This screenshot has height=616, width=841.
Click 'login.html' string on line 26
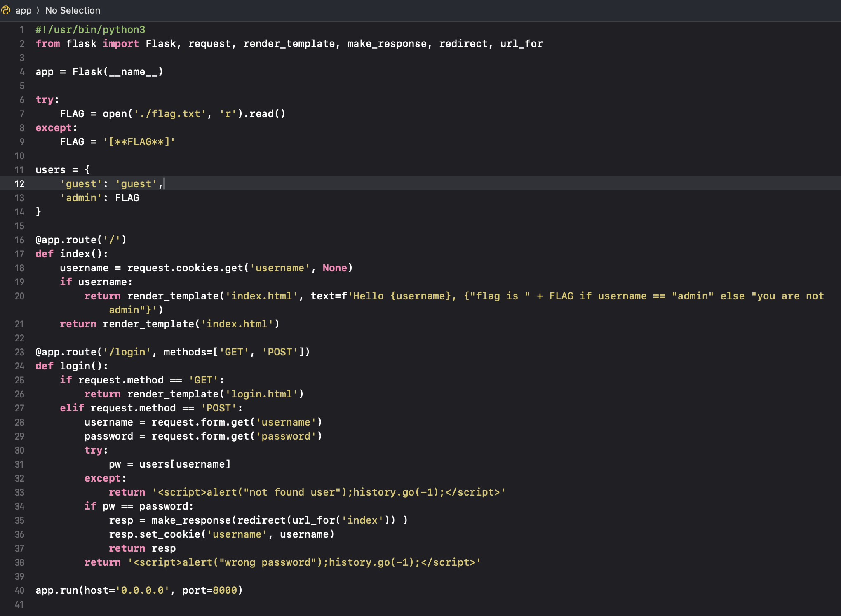pyautogui.click(x=261, y=394)
